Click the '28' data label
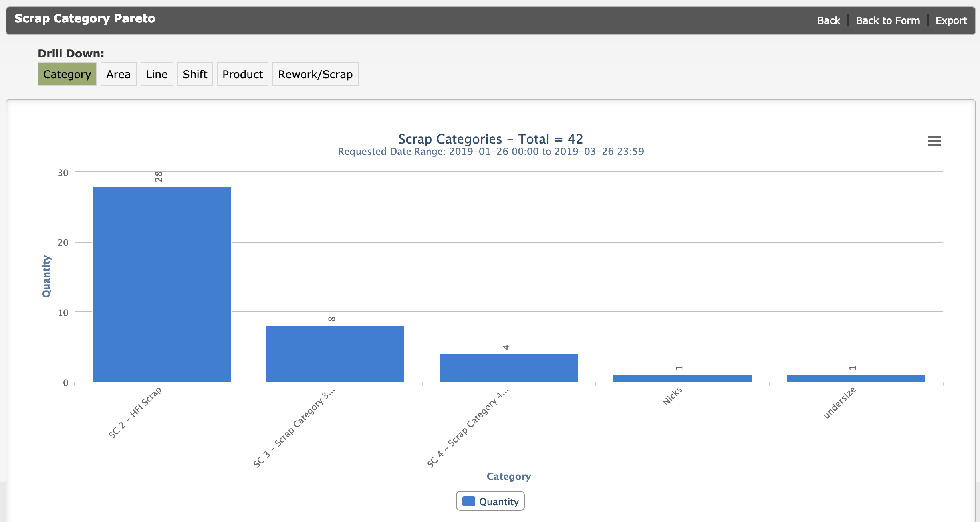The image size is (980, 522). (x=159, y=176)
